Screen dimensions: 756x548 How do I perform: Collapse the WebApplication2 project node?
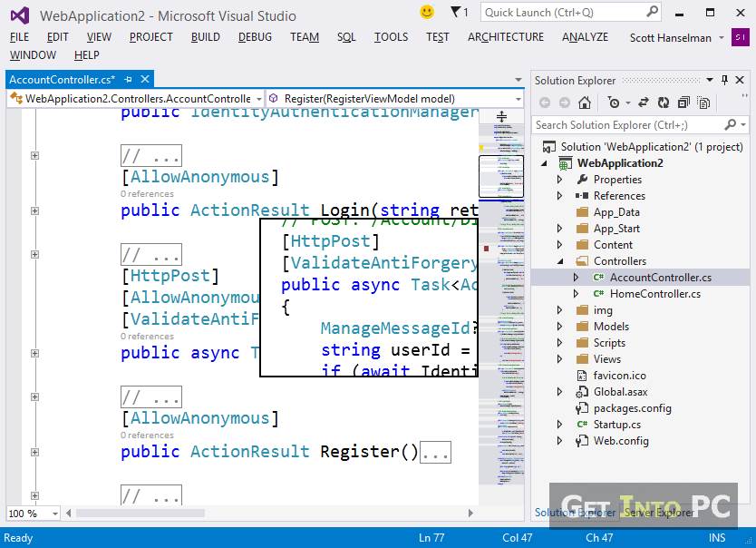pos(545,163)
